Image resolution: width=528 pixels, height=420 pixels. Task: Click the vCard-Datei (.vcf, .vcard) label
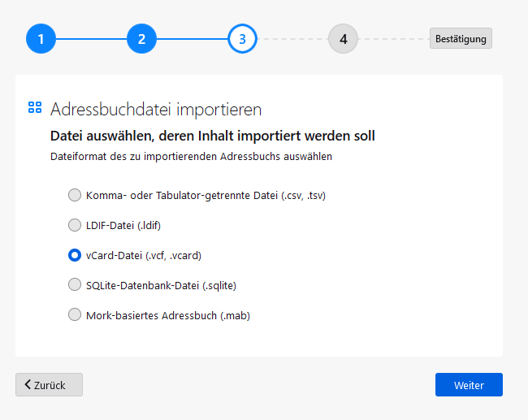click(x=143, y=255)
